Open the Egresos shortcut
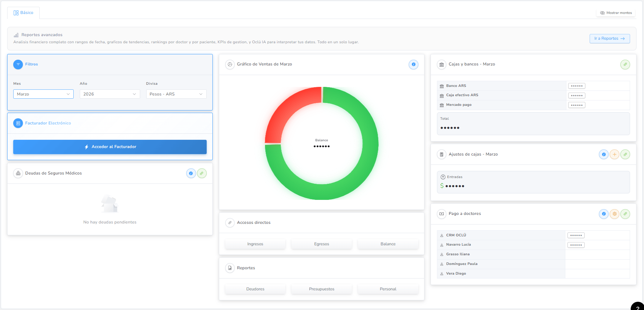Image resolution: width=644 pixels, height=310 pixels. (322, 244)
